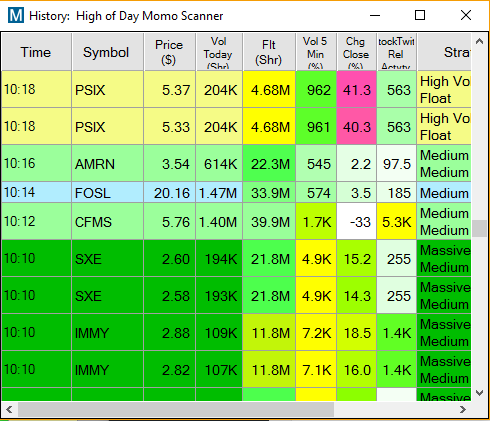Click the 7.2K Vol 5 Min cell
The height and width of the screenshot is (421, 490).
coord(316,333)
